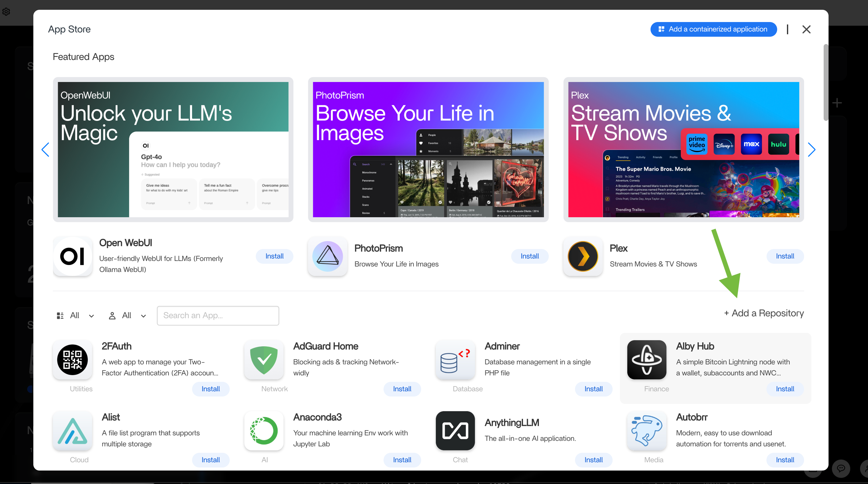This screenshot has height=484, width=868.
Task: Open the OpenWebUI featured banner
Action: (173, 149)
